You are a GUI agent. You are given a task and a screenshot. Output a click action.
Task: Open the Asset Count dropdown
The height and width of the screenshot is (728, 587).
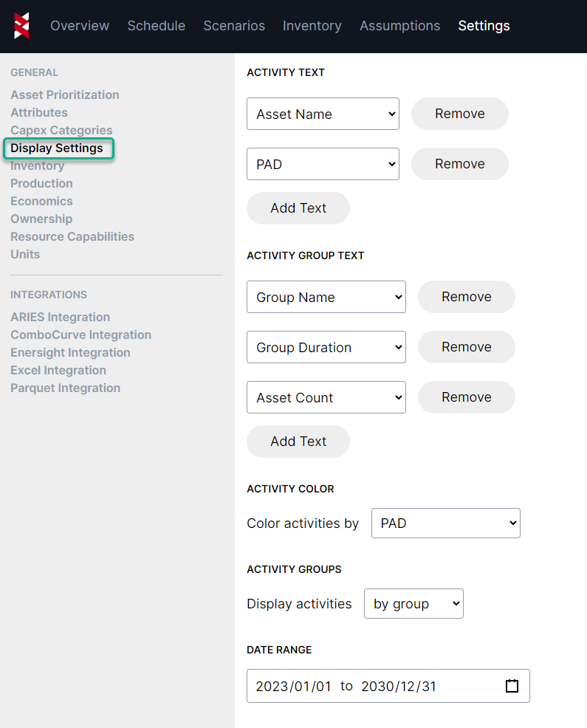326,397
